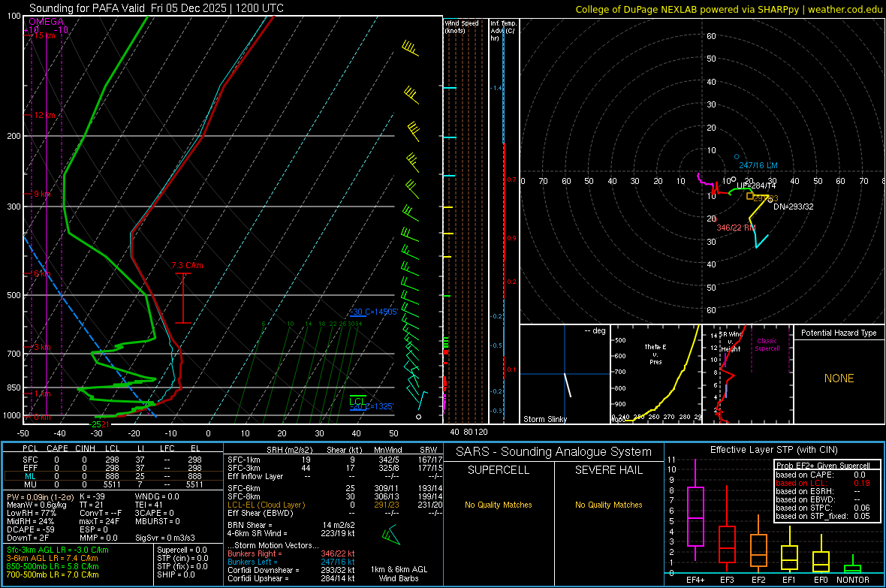Click the 'SigSvr = 0 m3/s3' value
The image size is (886, 588).
coord(165,538)
